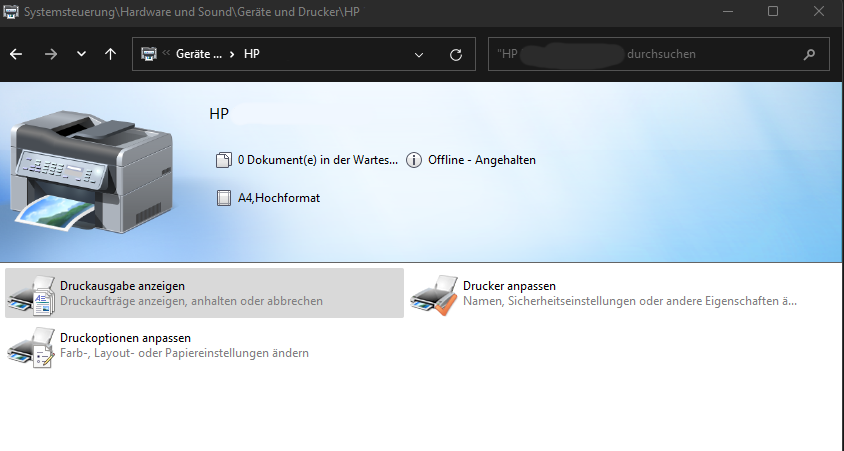
Task: Open 'Druckoptionen anpassen'
Action: click(x=205, y=346)
